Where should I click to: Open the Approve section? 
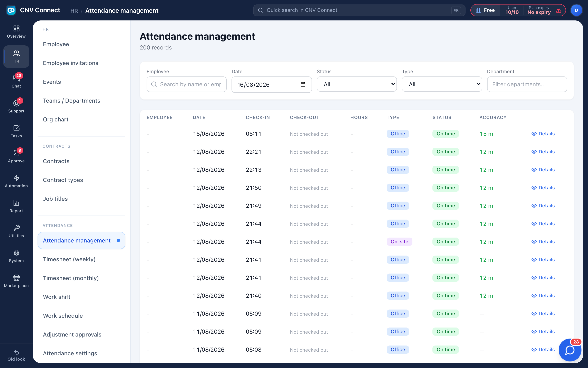[x=16, y=156]
